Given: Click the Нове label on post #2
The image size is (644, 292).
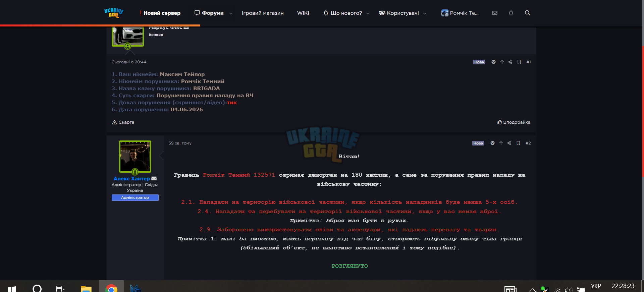Looking at the screenshot, I should [478, 143].
